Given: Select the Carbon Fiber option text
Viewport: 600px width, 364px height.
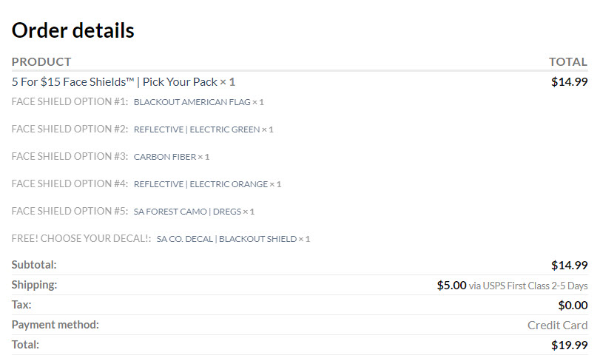Looking at the screenshot, I should click(165, 157).
